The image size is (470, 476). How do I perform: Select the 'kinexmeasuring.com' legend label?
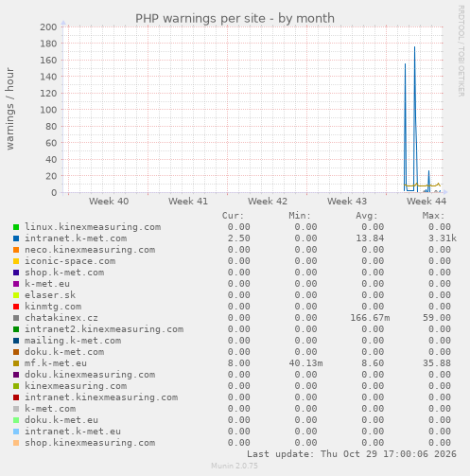click(76, 386)
